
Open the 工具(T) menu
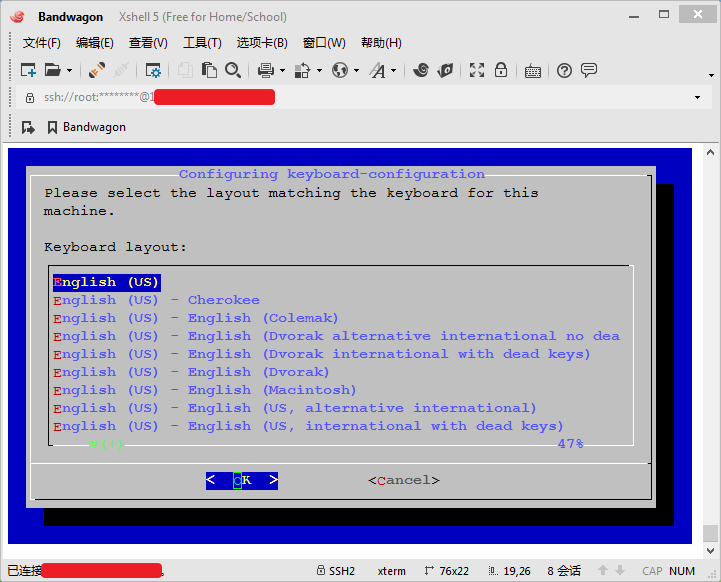pos(201,43)
